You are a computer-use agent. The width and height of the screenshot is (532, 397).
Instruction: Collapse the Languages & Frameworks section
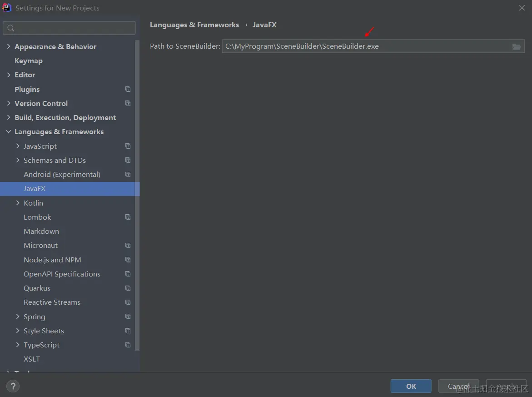9,132
